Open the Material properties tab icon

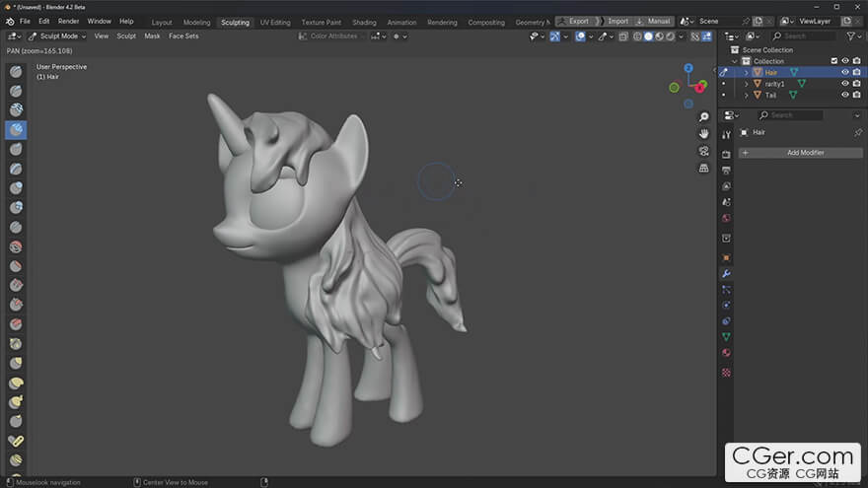[726, 353]
